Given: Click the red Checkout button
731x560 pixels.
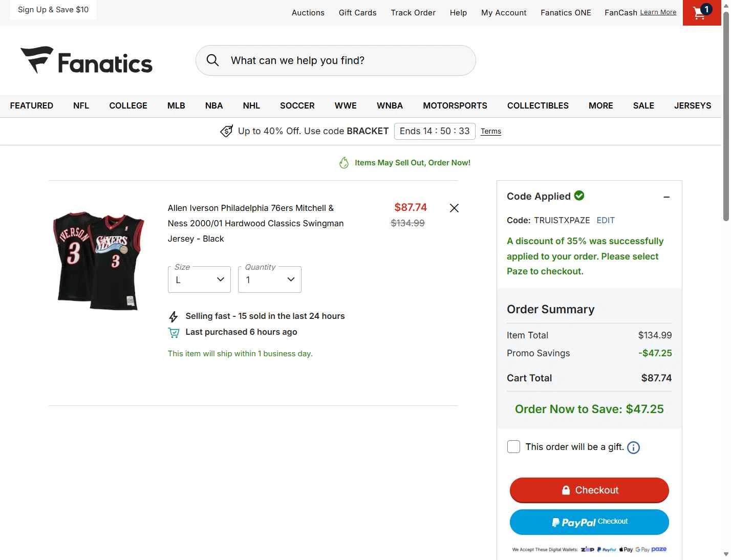Looking at the screenshot, I should pyautogui.click(x=589, y=490).
